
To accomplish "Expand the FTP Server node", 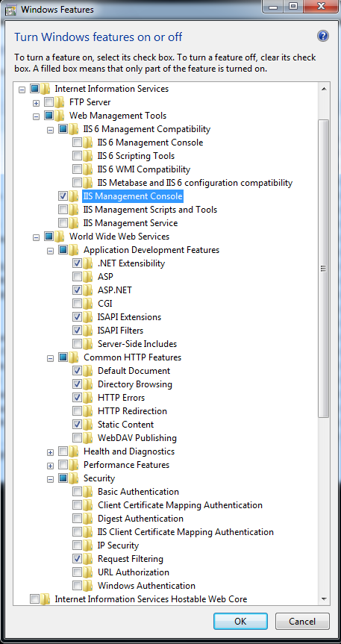I will pyautogui.click(x=36, y=103).
